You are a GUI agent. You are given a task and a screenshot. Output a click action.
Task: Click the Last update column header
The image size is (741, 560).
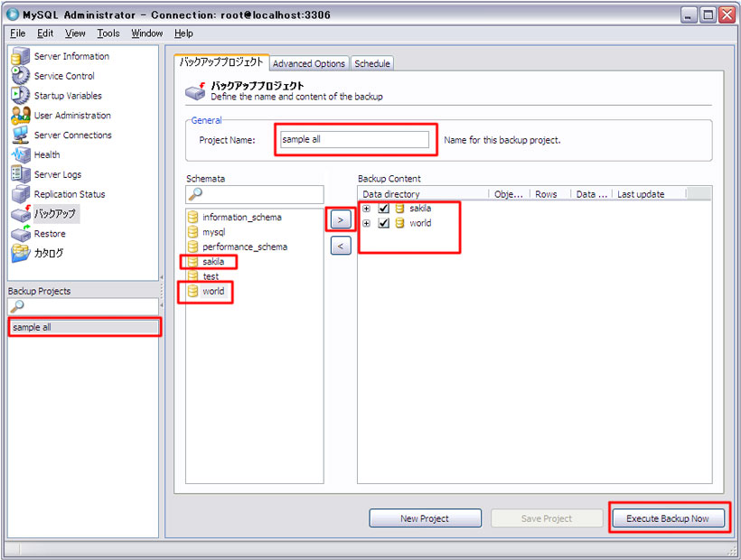[x=651, y=194]
